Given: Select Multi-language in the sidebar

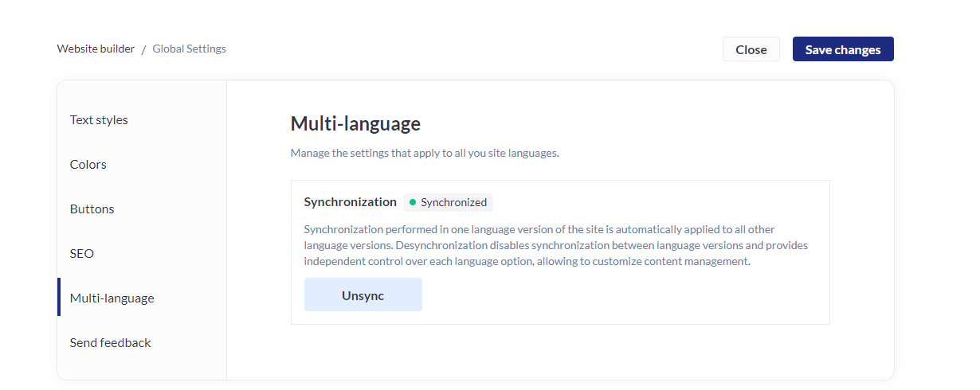Looking at the screenshot, I should [112, 298].
